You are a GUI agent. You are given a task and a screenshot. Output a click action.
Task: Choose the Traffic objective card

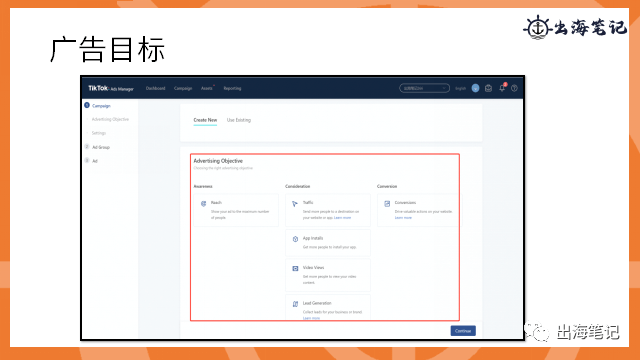[x=328, y=210]
